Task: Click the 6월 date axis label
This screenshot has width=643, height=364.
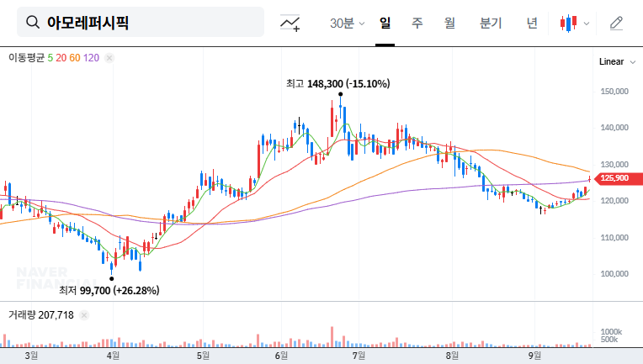Action: [281, 356]
